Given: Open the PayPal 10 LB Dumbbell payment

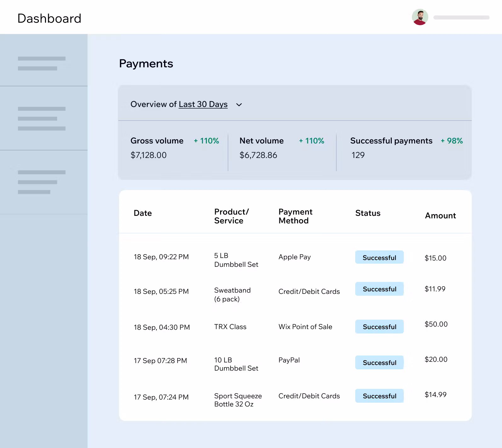Looking at the screenshot, I should tap(236, 364).
